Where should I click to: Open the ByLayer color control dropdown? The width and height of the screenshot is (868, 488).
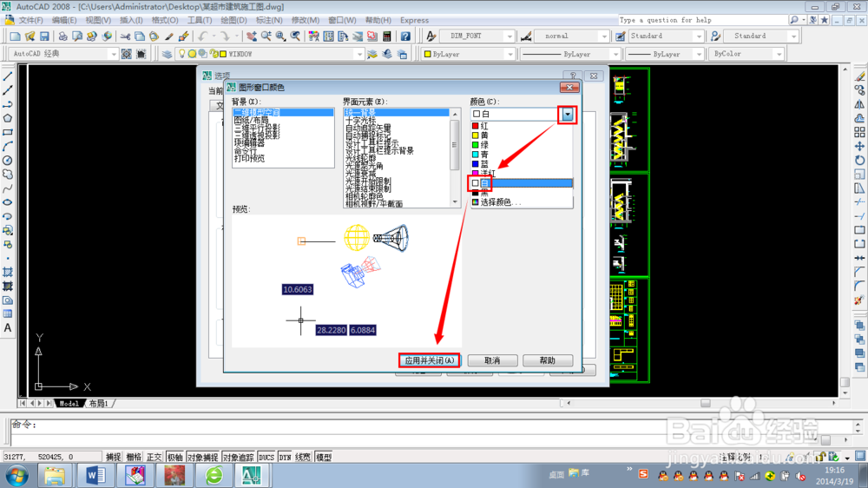510,54
